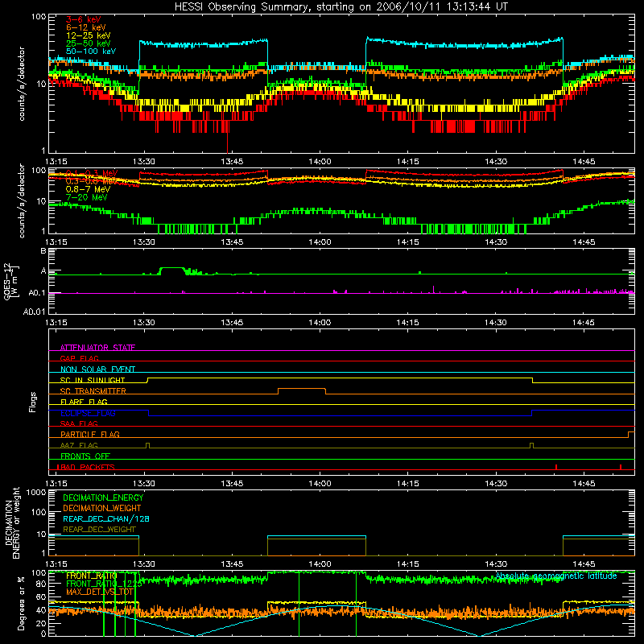Select the yellow '0.8-7 MeV' legend label

click(x=88, y=189)
